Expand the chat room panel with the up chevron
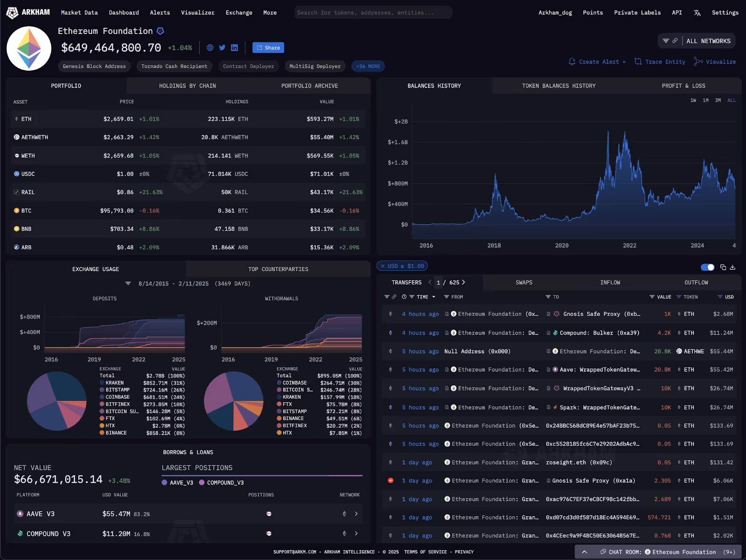The height and width of the screenshot is (560, 746). point(584,552)
